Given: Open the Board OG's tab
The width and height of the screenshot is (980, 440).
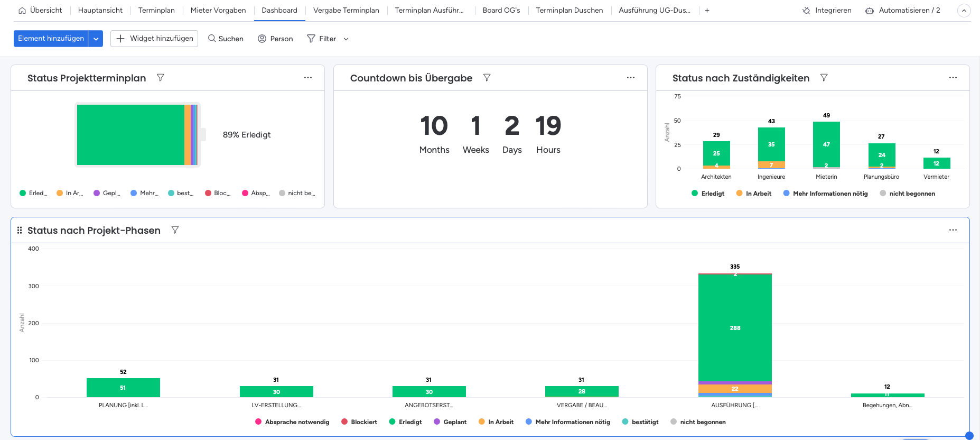Looking at the screenshot, I should 501,11.
